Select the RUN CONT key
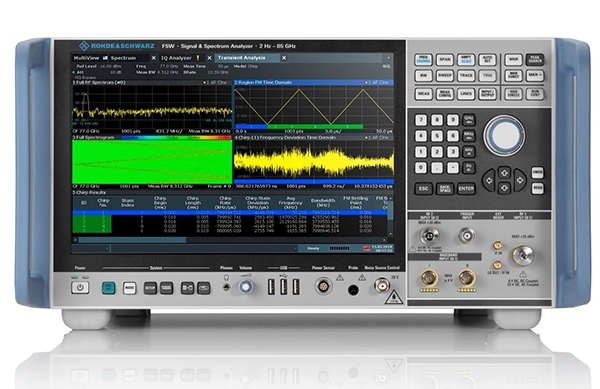This screenshot has width=600, height=389. pos(535,93)
